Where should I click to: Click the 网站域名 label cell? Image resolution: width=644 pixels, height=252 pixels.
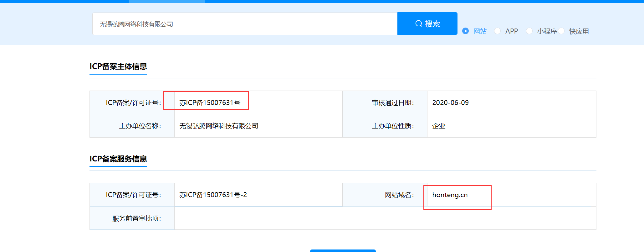[399, 195]
